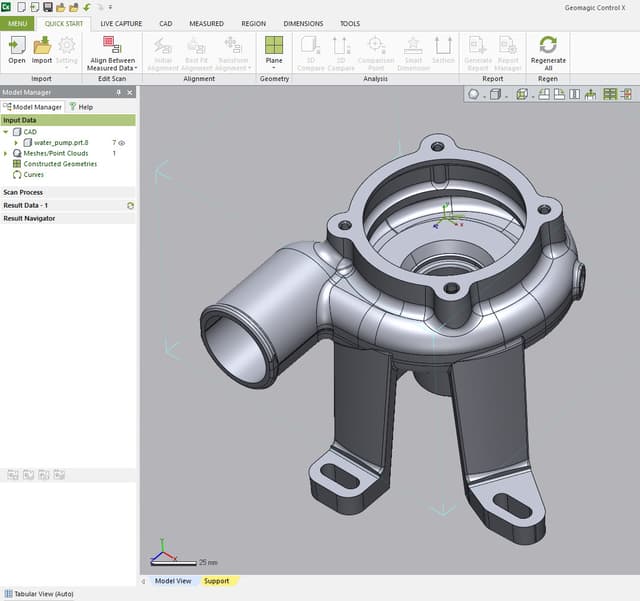Pin the Model Manager panel
The width and height of the screenshot is (640, 601).
click(x=119, y=92)
